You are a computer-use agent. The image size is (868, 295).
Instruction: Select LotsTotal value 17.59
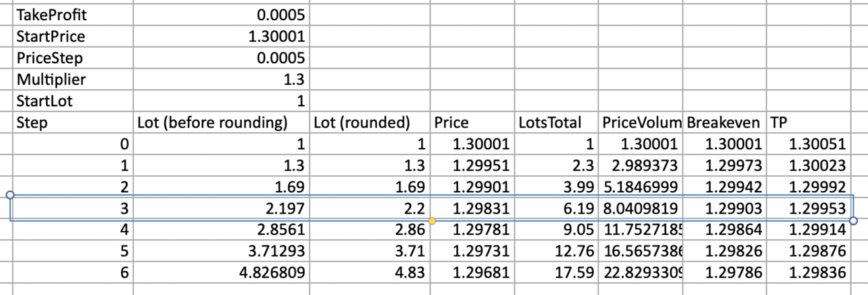tap(556, 273)
